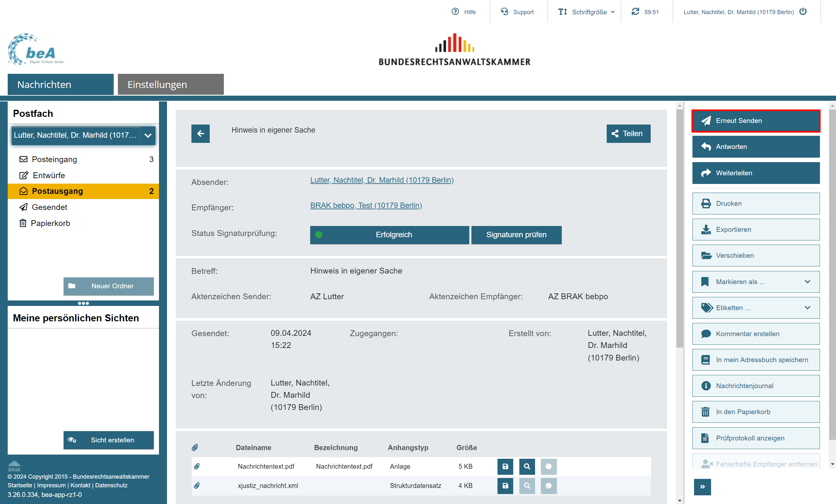Viewport: 836px width, 504px height.
Task: Expand the Markieren als menu
Action: [x=756, y=282]
